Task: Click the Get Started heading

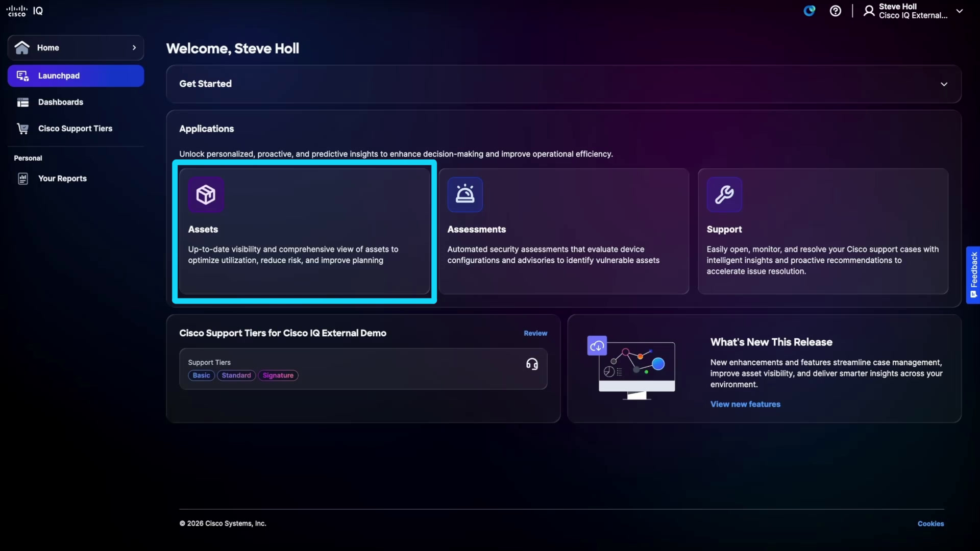Action: coord(205,84)
